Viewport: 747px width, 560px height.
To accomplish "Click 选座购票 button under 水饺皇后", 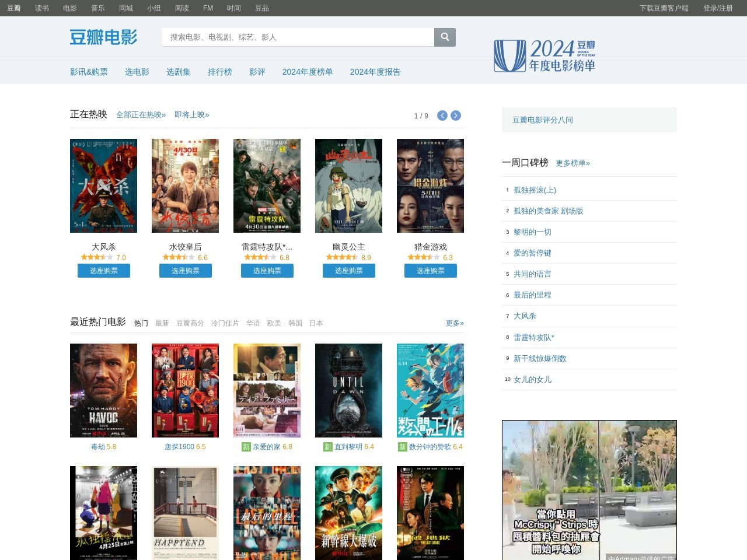I will tap(186, 271).
